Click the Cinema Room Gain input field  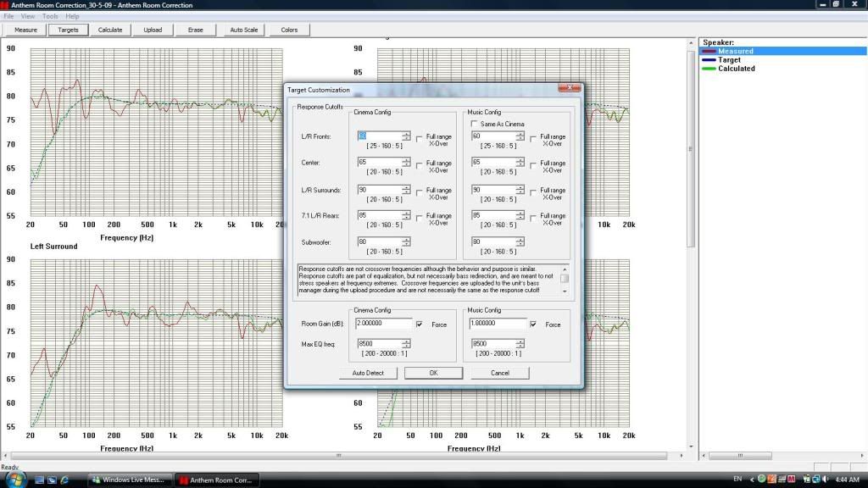(384, 324)
